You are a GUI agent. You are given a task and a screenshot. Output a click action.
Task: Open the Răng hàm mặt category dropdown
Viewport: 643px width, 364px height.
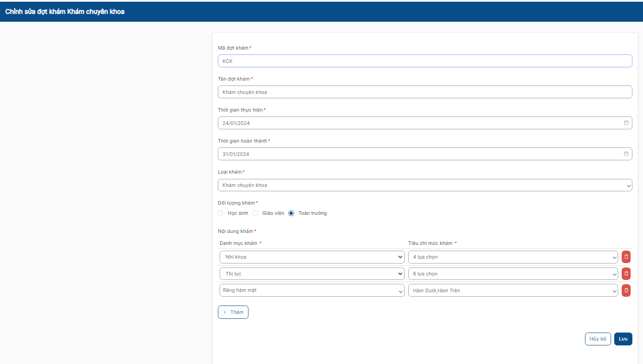[x=312, y=290]
